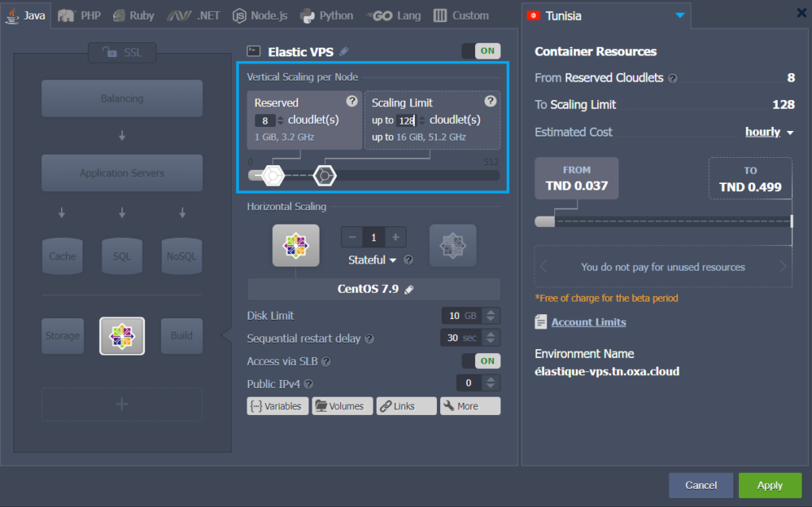This screenshot has width=812, height=507.
Task: Open the Tunisia region dropdown
Action: (x=679, y=16)
